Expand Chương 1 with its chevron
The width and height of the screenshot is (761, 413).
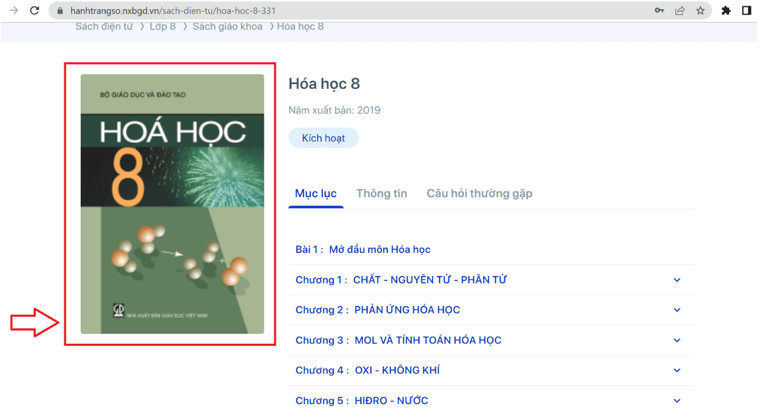coord(677,280)
